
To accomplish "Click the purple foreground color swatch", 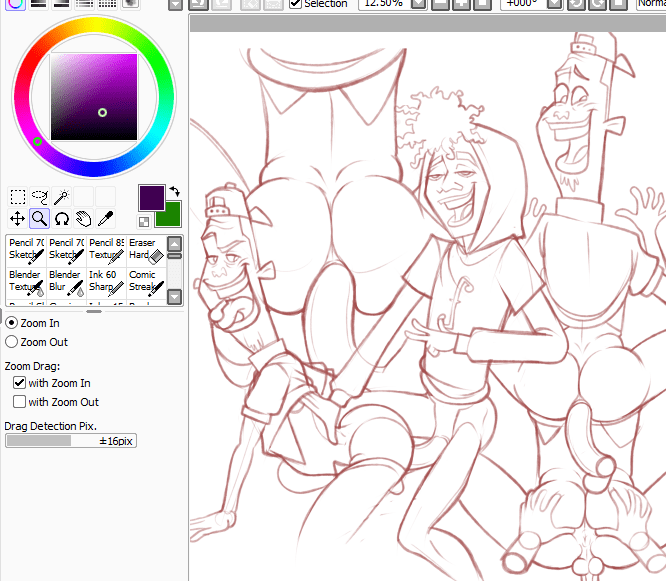I will click(151, 196).
